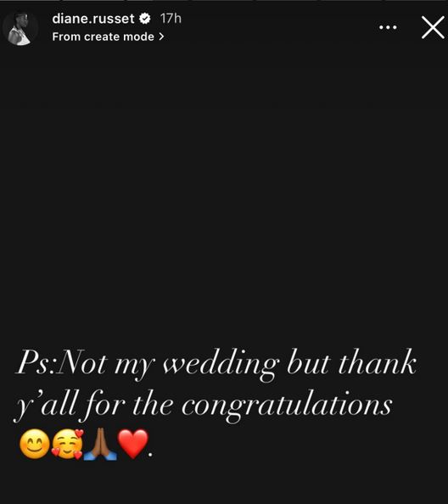The height and width of the screenshot is (504, 448).
Task: Tap the verified badge next to diane.russet
Action: (x=145, y=19)
